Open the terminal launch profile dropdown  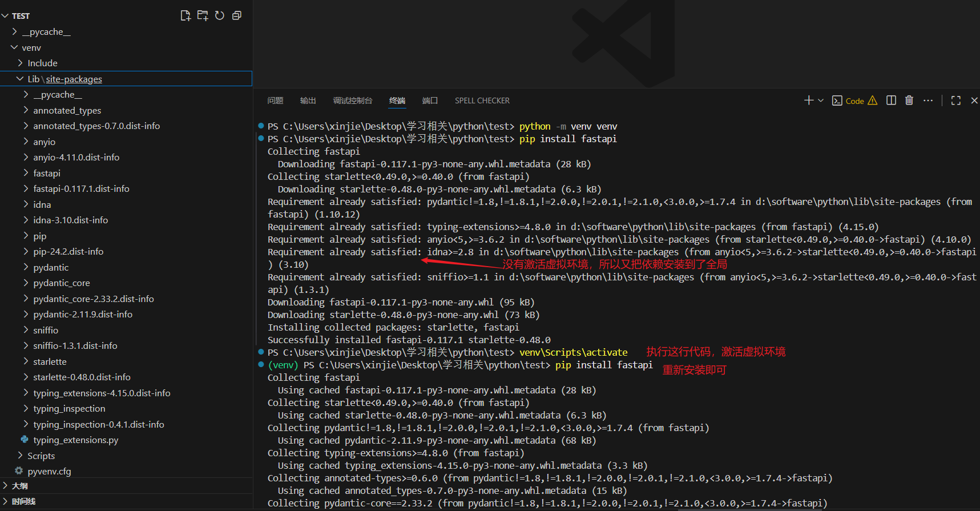[x=821, y=100]
